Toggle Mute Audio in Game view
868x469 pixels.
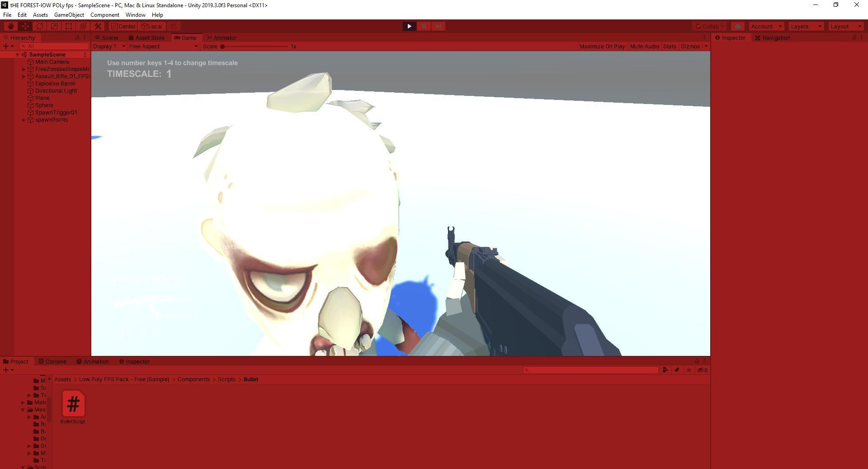644,47
